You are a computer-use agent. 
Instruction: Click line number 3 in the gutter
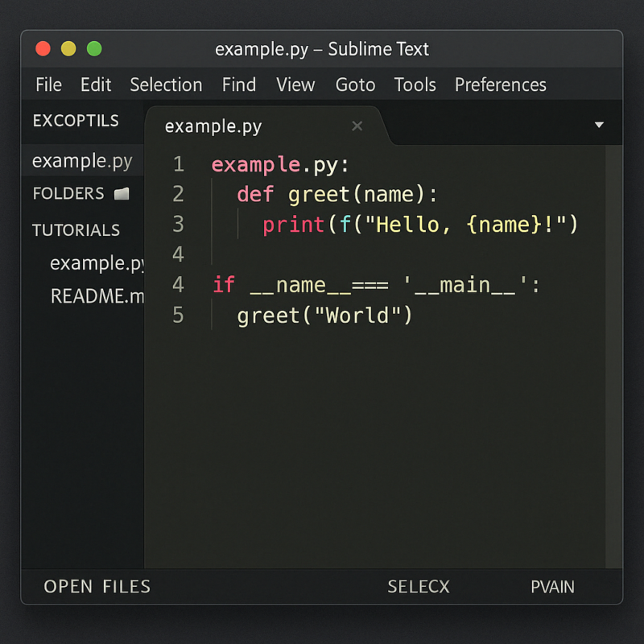point(178,224)
